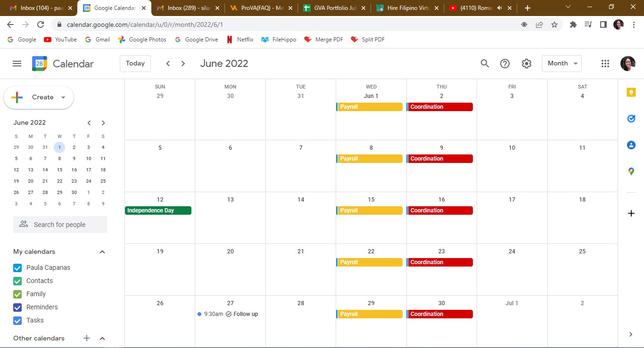Collapse the Other calendars section
The width and height of the screenshot is (644, 348).
tap(102, 338)
